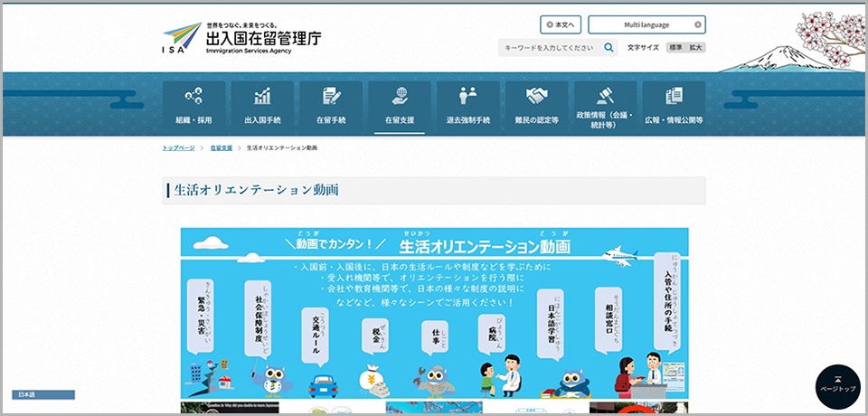Click the 組織・採用 network icon

point(193,97)
